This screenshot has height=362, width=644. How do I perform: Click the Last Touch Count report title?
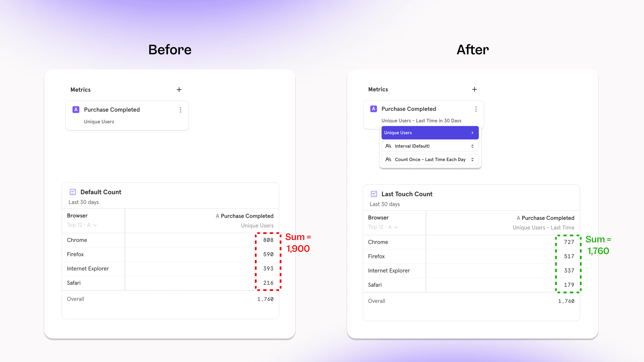pyautogui.click(x=407, y=194)
